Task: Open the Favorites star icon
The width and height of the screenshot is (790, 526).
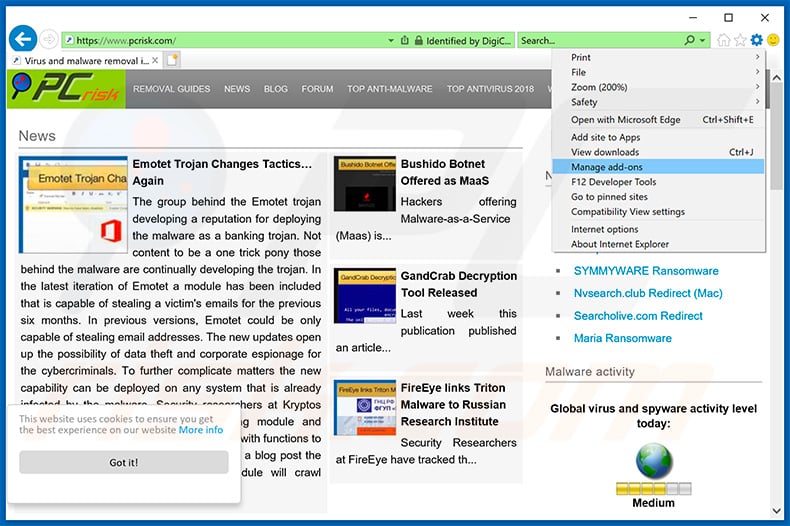Action: click(x=740, y=40)
